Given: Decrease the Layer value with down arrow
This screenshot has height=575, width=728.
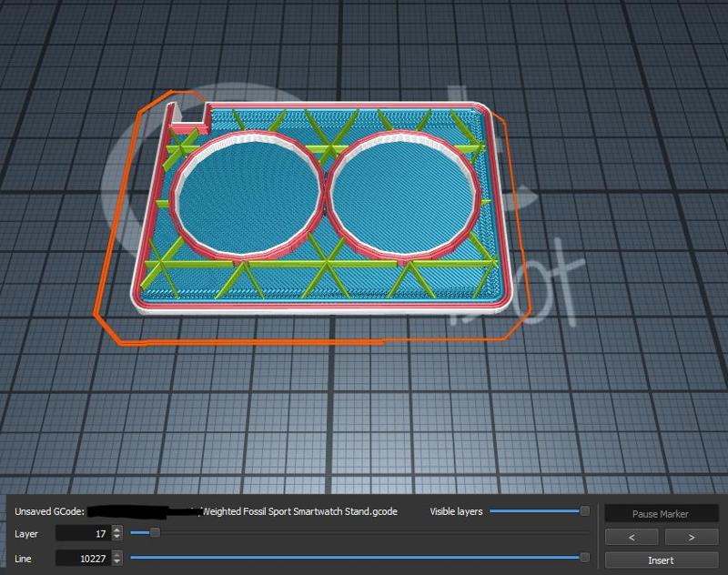Looking at the screenshot, I should [116, 538].
